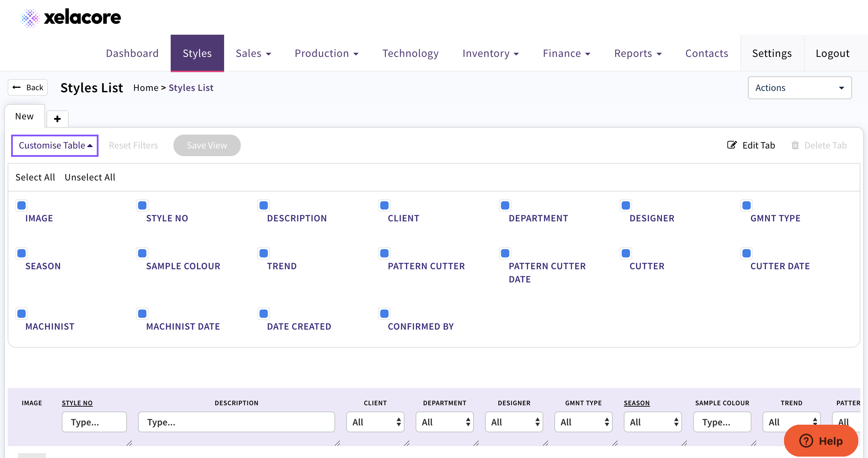Open the orange Help widget
Viewport: 868px width, 458px height.
(x=821, y=441)
